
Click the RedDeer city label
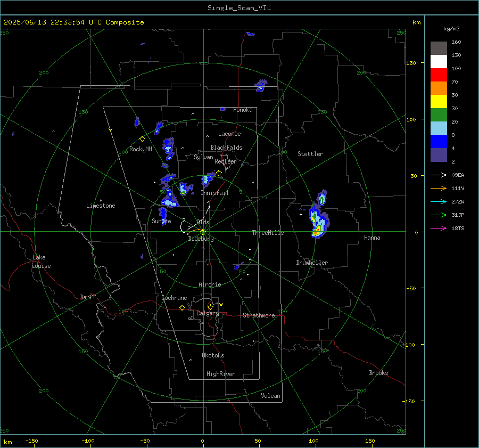(x=226, y=161)
